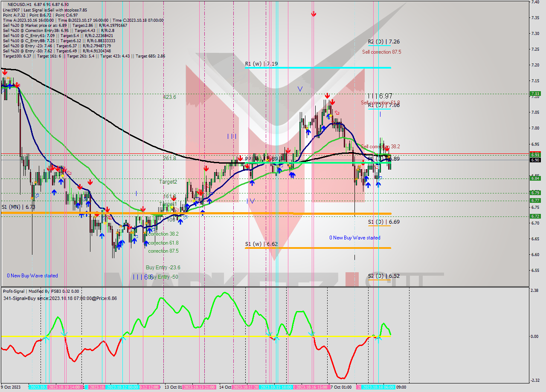
Task: Click the 'Profit-Signal | Modified By FSB3' indicator title
Action: pyautogui.click(x=32, y=291)
